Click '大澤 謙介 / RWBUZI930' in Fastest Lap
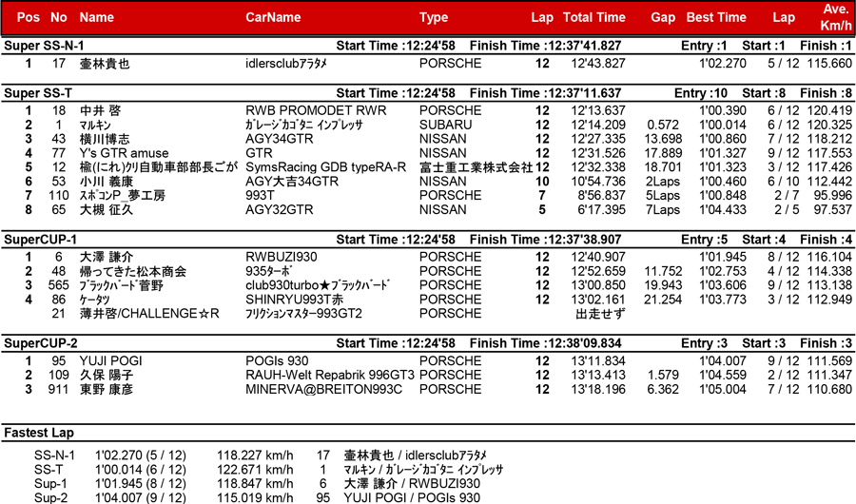The width and height of the screenshot is (856, 504). click(412, 484)
